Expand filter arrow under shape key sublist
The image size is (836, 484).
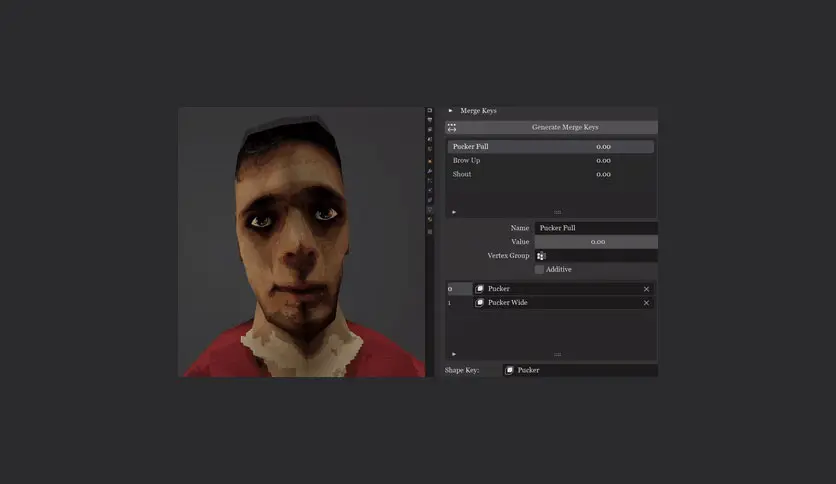(x=454, y=354)
